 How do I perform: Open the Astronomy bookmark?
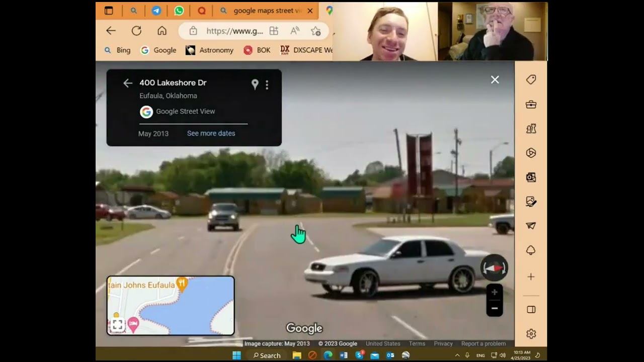coord(210,50)
